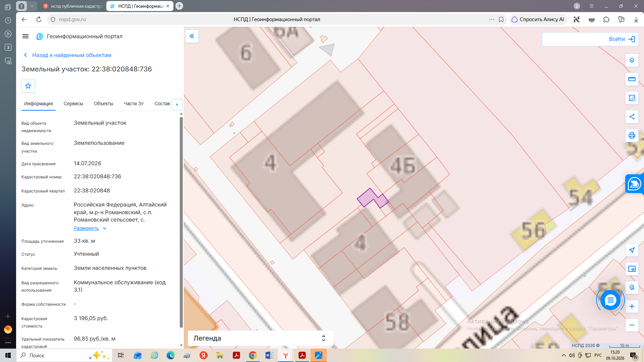644x362 pixels.
Task: Open the Состав tab
Action: point(162,104)
